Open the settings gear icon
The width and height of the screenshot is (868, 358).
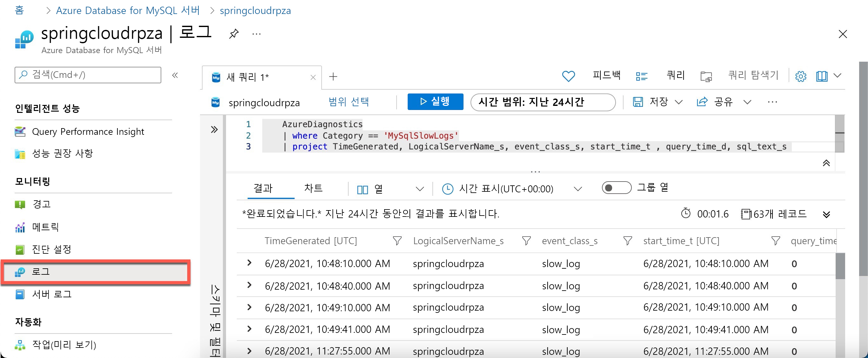click(801, 76)
